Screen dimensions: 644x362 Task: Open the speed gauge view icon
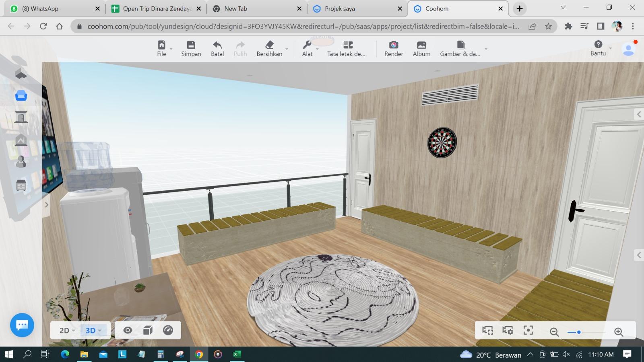click(x=168, y=330)
